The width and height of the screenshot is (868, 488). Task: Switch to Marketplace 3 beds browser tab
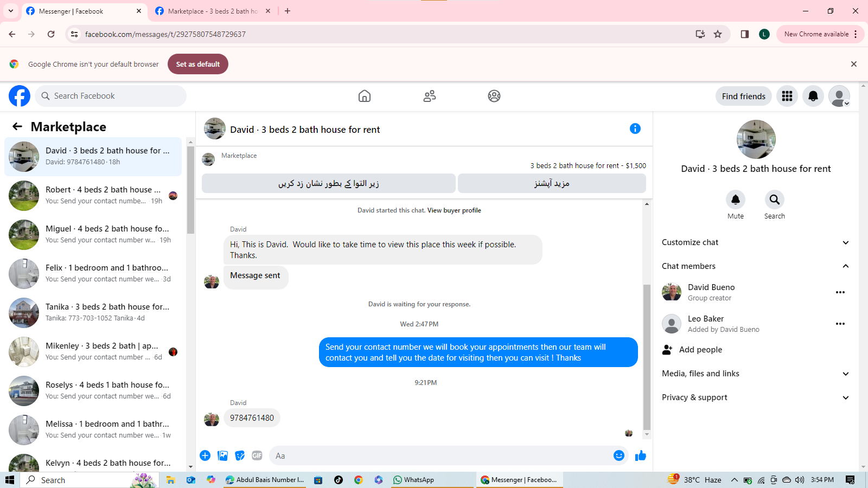(x=213, y=11)
